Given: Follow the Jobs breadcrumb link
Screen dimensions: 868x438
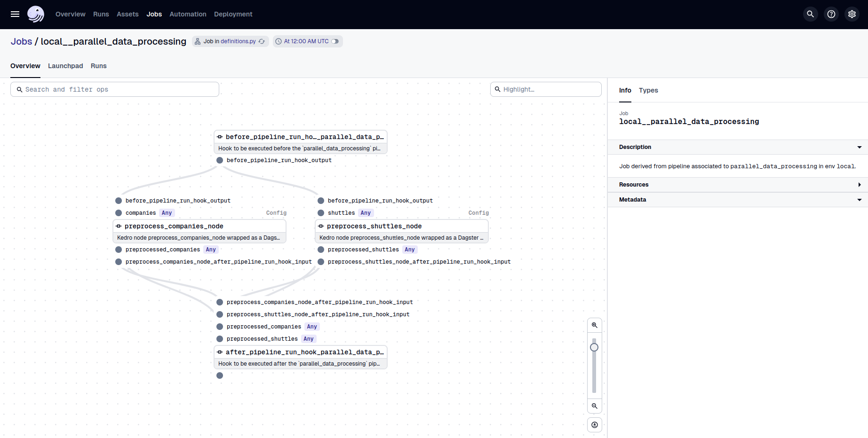Looking at the screenshot, I should [22, 41].
